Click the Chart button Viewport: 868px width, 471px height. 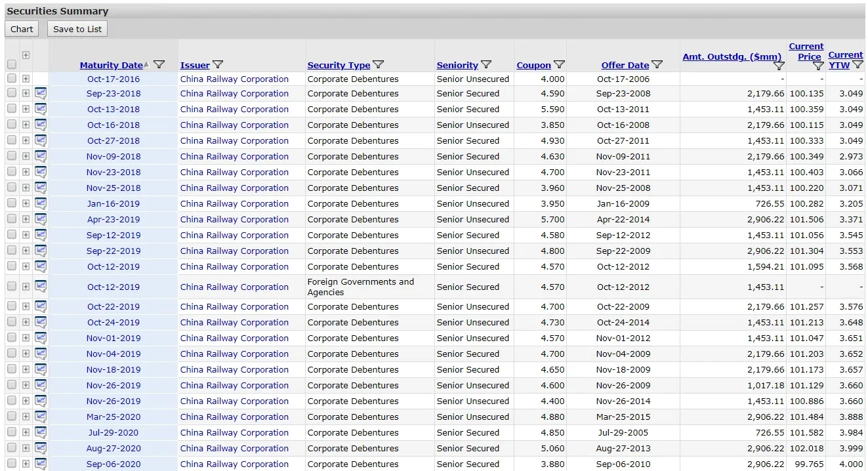tap(22, 29)
